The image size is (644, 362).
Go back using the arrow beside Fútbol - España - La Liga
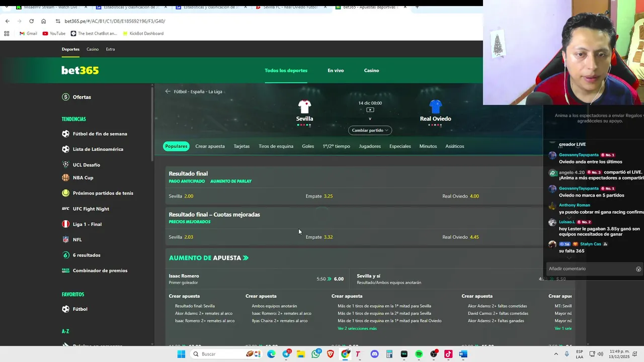click(x=168, y=92)
